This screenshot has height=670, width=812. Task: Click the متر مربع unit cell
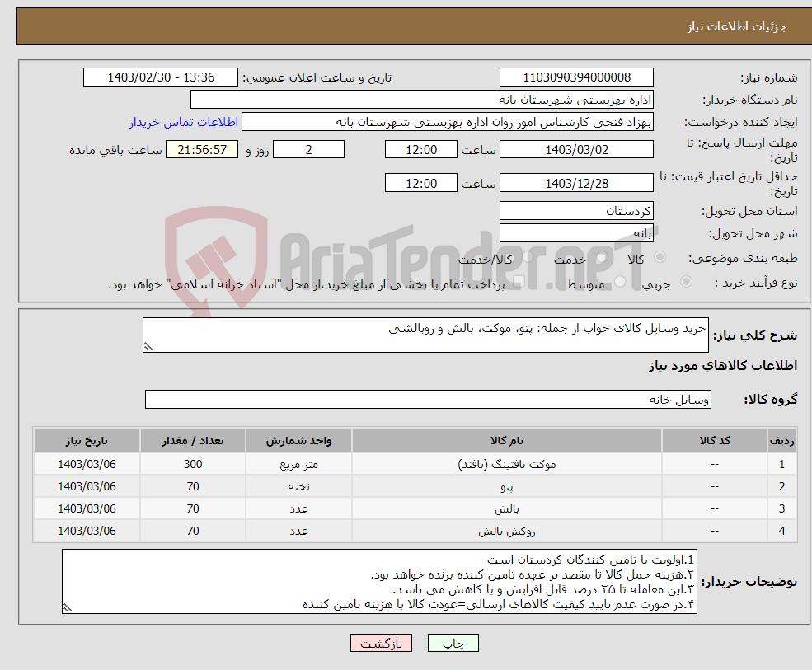[x=298, y=465]
